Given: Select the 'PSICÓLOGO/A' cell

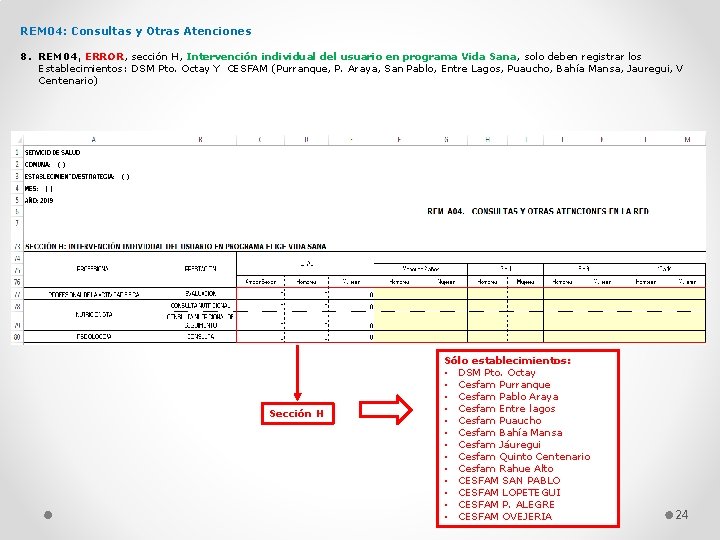Looking at the screenshot, I should click(x=94, y=337).
